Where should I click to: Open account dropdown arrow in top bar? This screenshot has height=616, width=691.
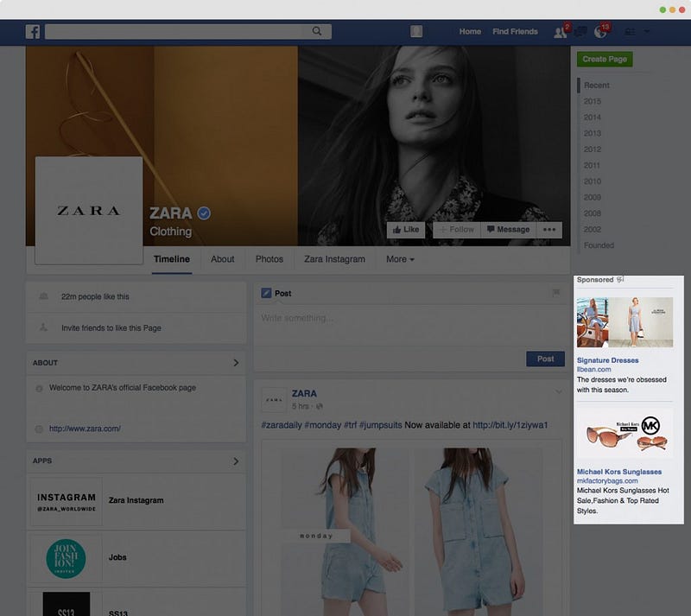pos(646,31)
